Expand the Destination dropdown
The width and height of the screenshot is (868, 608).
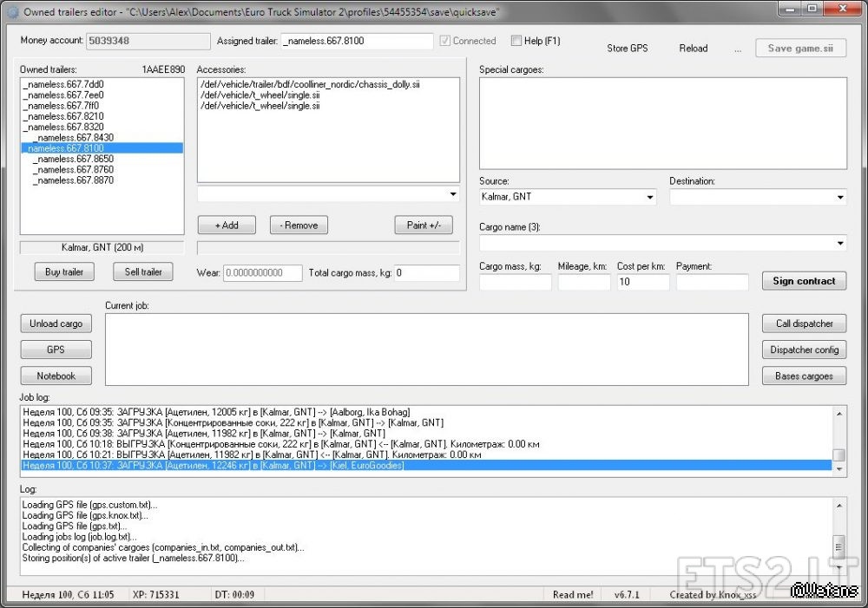[839, 197]
